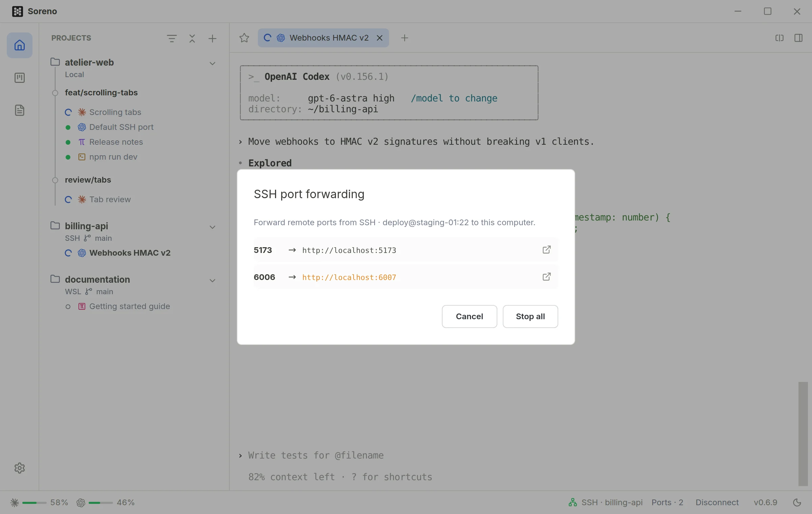Collapse all projects in the list
This screenshot has width=812, height=514.
pos(192,38)
